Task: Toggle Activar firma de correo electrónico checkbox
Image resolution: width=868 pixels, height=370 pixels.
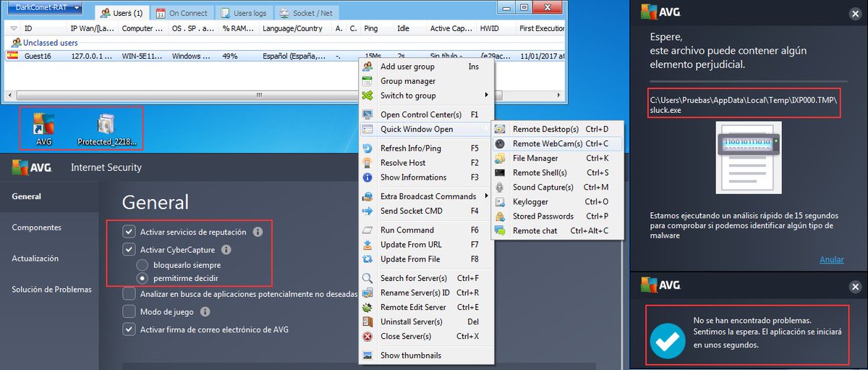Action: coord(129,329)
